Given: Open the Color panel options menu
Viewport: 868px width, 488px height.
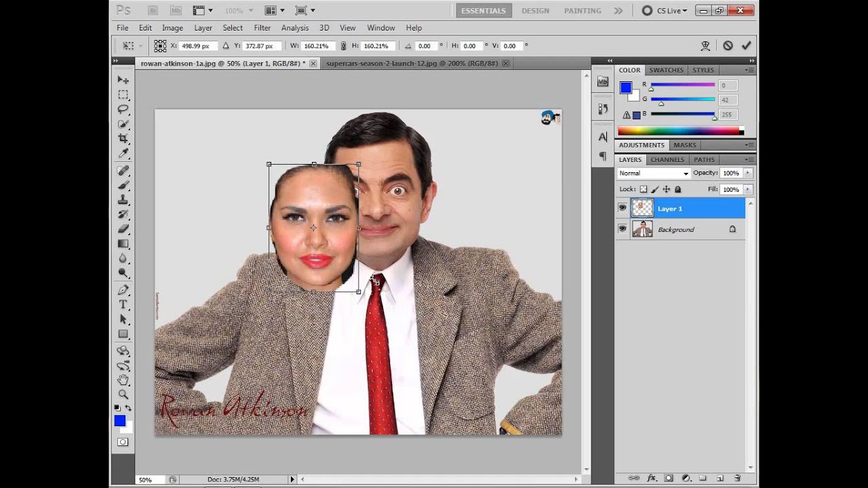Looking at the screenshot, I should (749, 70).
